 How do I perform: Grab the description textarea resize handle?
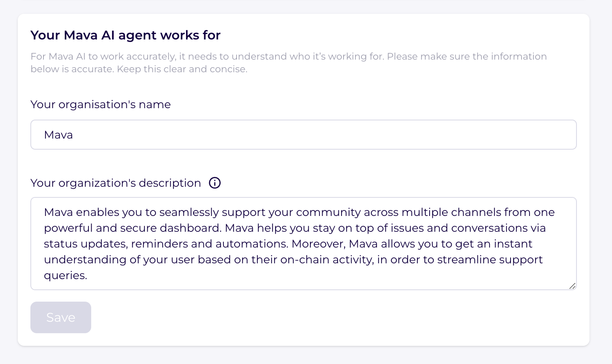(x=572, y=286)
